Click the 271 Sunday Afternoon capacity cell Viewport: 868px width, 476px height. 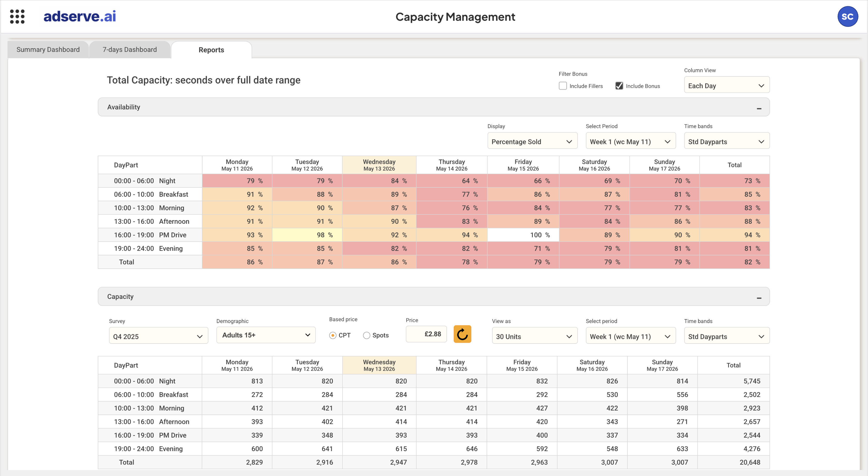[662, 422]
